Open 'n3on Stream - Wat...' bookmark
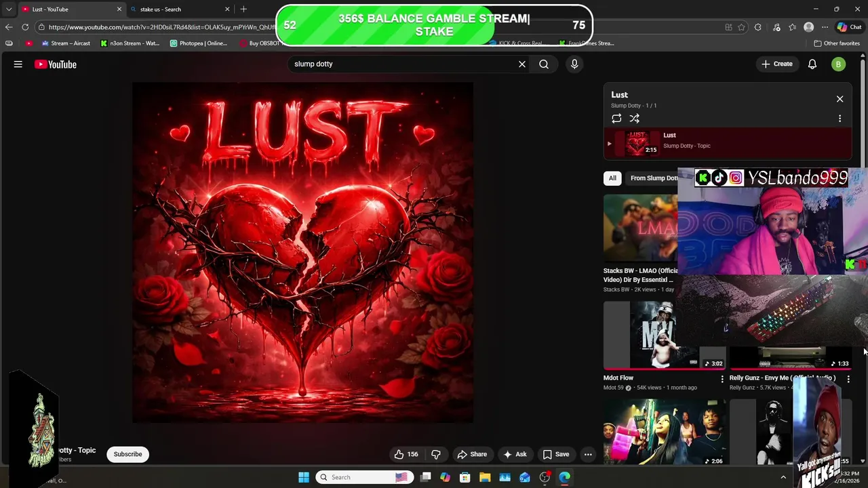Viewport: 868px width, 488px height. click(x=130, y=43)
